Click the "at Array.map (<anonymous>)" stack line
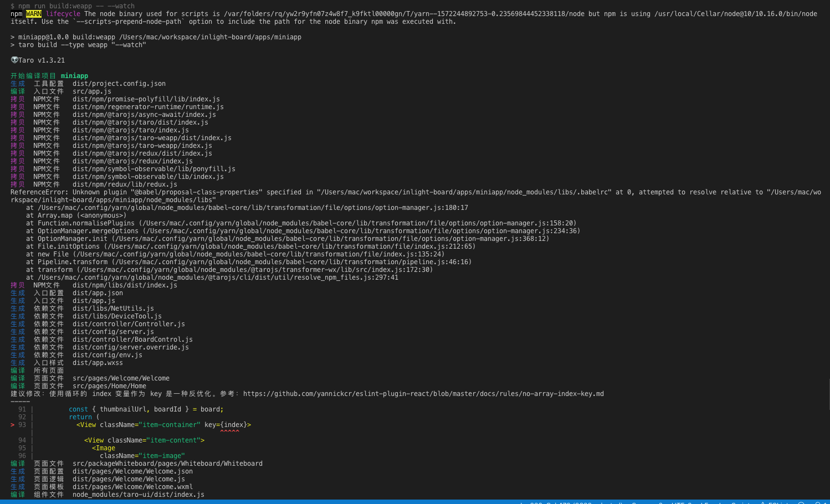Image resolution: width=830 pixels, height=504 pixels. (76, 215)
